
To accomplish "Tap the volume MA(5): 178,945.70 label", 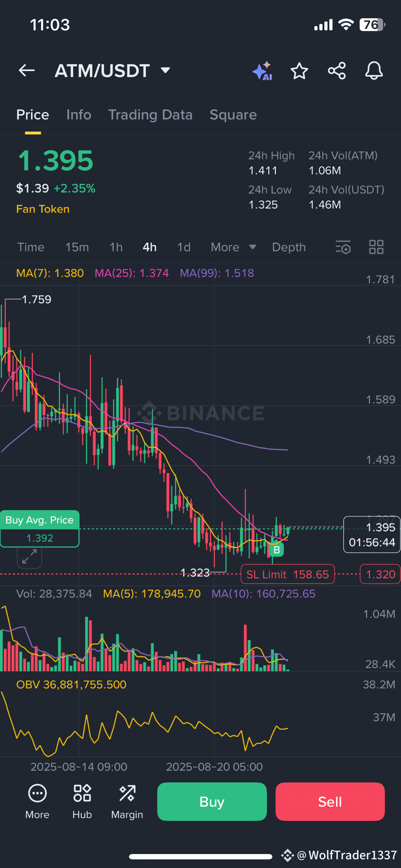I will (152, 594).
